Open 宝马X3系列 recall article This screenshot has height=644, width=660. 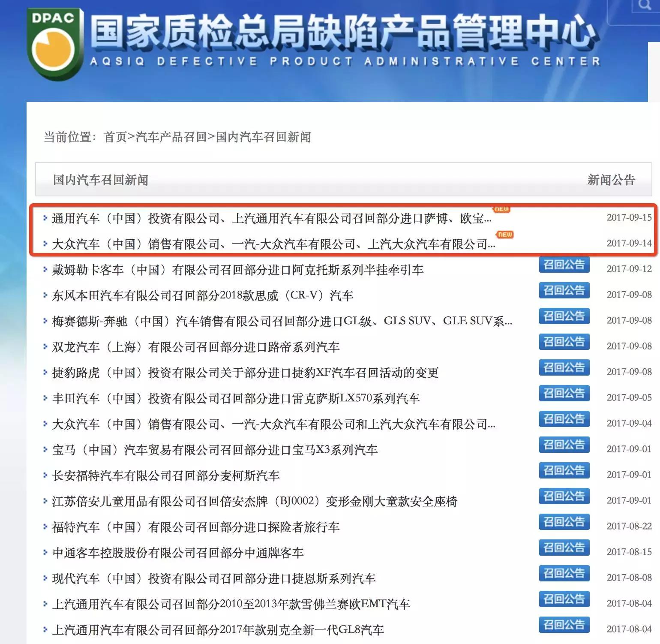pos(215,450)
